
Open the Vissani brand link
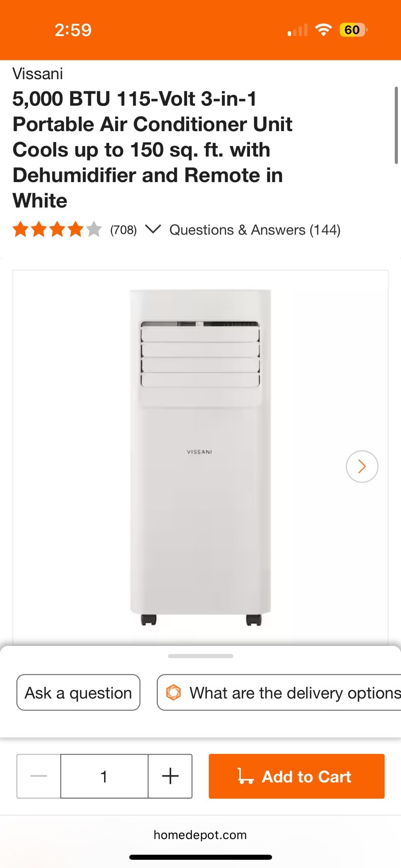[x=38, y=74]
